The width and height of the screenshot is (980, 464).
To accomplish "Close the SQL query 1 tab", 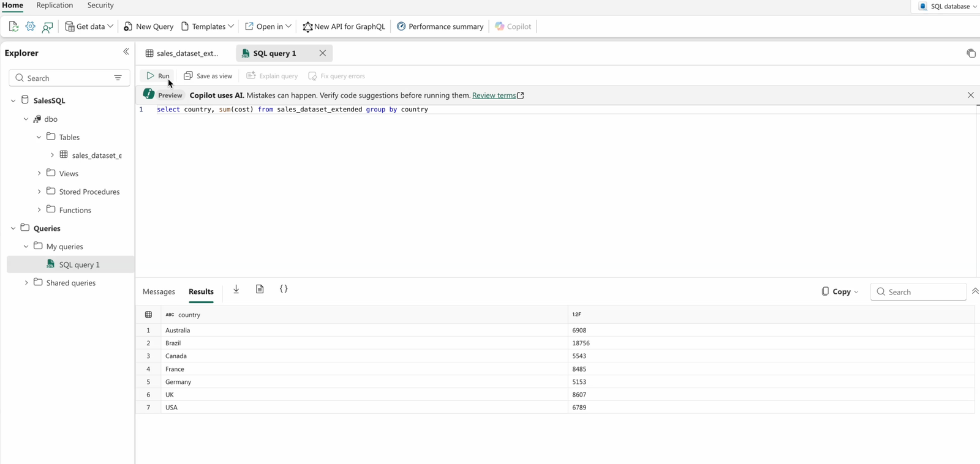I will point(323,53).
